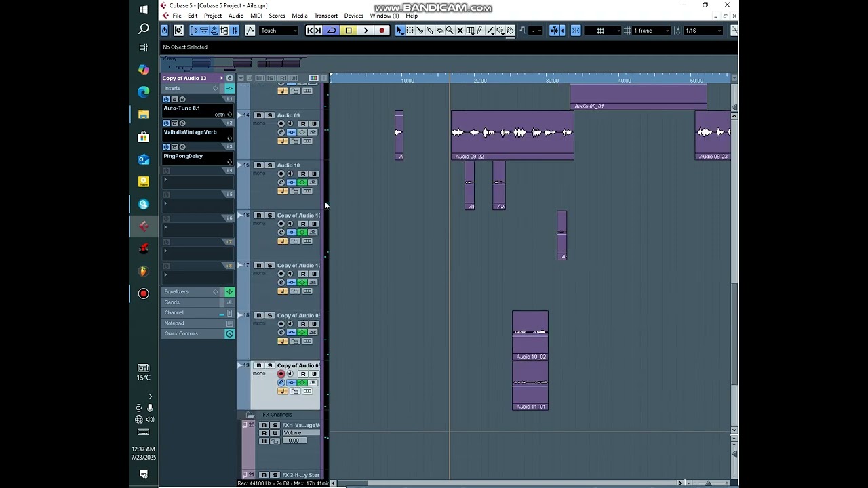Open the Edit menu
Screen dimensions: 868x488
tap(193, 16)
